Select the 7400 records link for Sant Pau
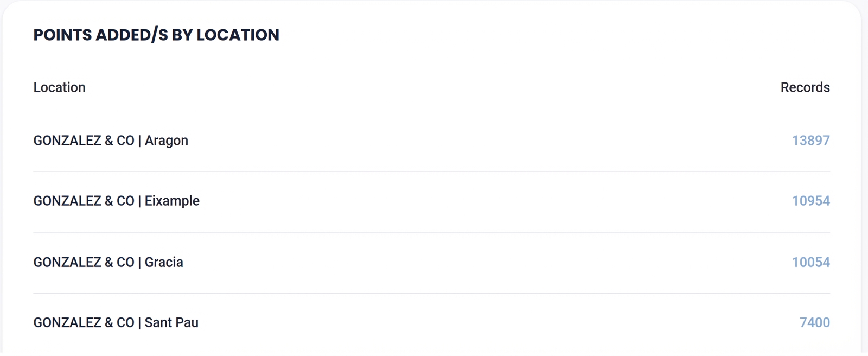This screenshot has height=356, width=868. coord(814,322)
